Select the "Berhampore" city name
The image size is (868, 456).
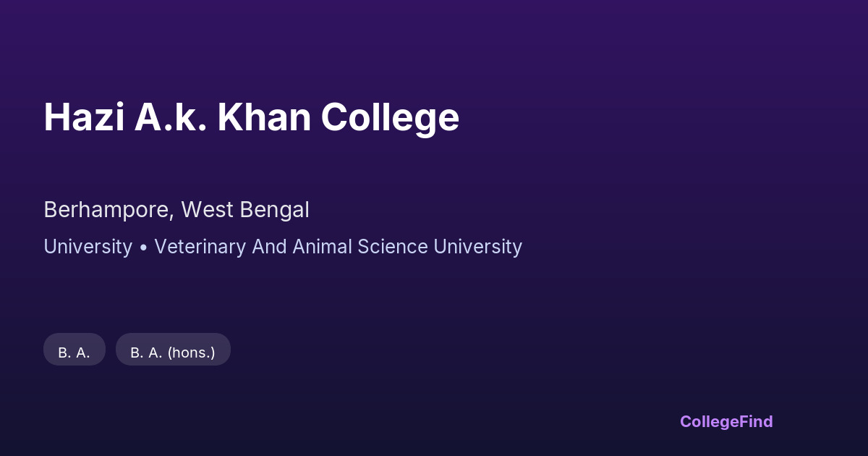click(107, 210)
